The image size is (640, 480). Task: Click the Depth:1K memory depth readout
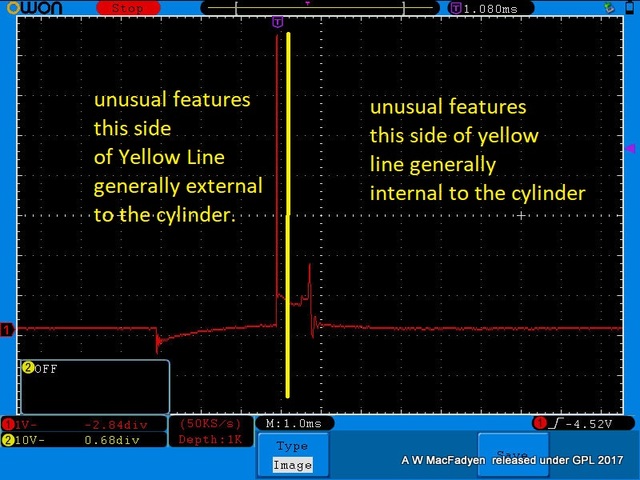[x=207, y=440]
